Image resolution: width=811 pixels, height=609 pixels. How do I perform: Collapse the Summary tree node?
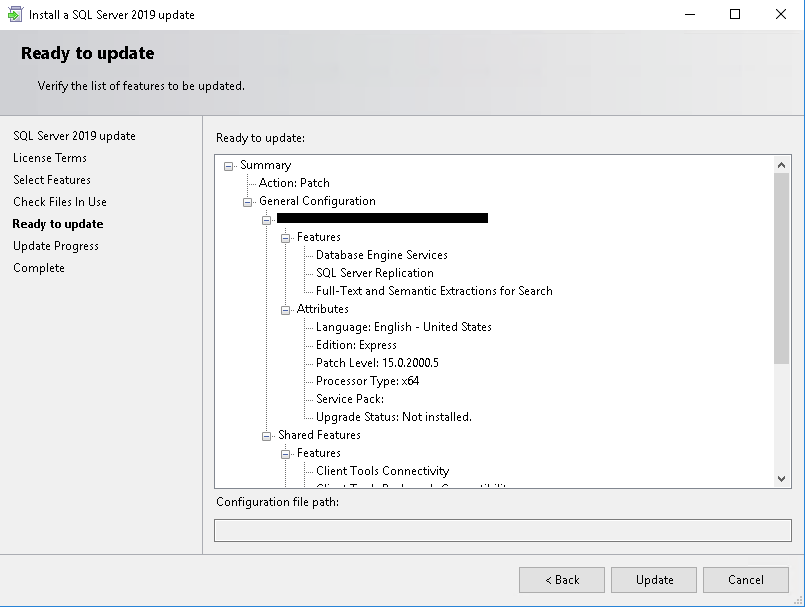[228, 166]
